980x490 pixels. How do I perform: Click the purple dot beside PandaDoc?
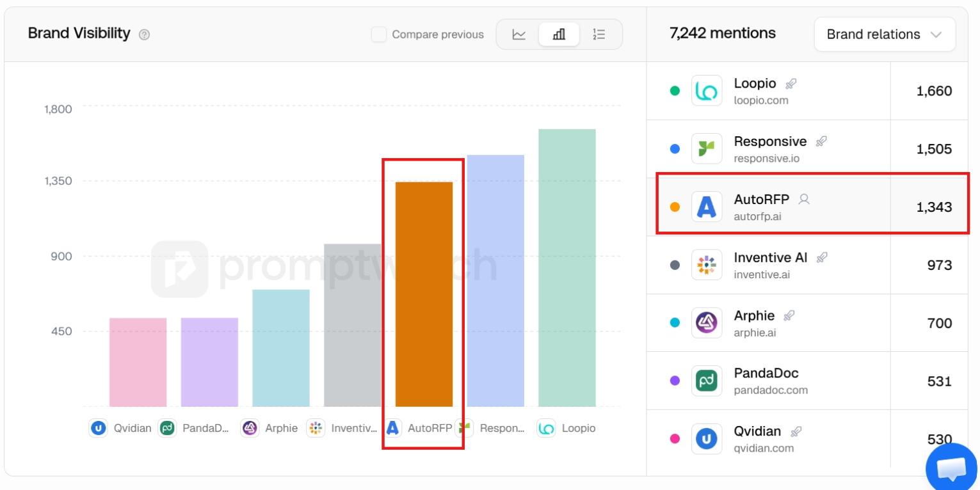(x=675, y=381)
